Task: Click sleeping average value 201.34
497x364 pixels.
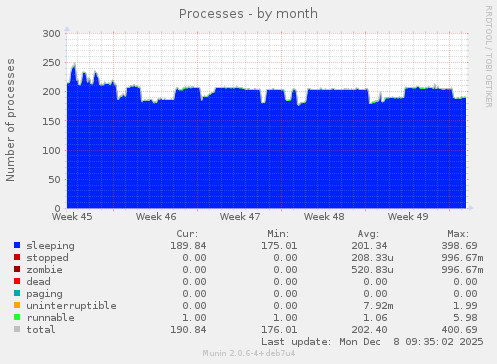Action: (369, 246)
